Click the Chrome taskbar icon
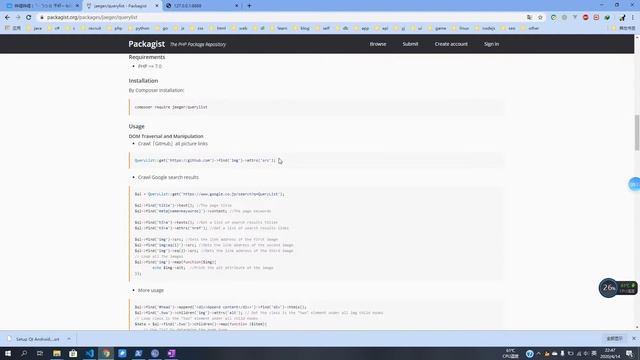This screenshot has width=640, height=360. [106, 353]
